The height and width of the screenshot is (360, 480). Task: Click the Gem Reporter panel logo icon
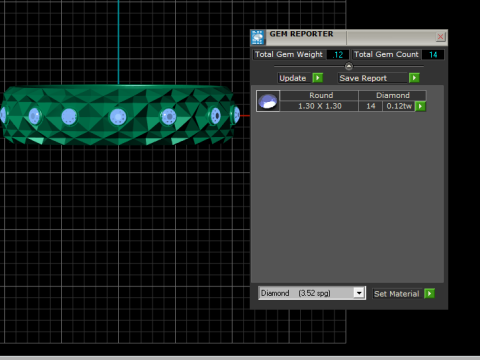pos(258,37)
